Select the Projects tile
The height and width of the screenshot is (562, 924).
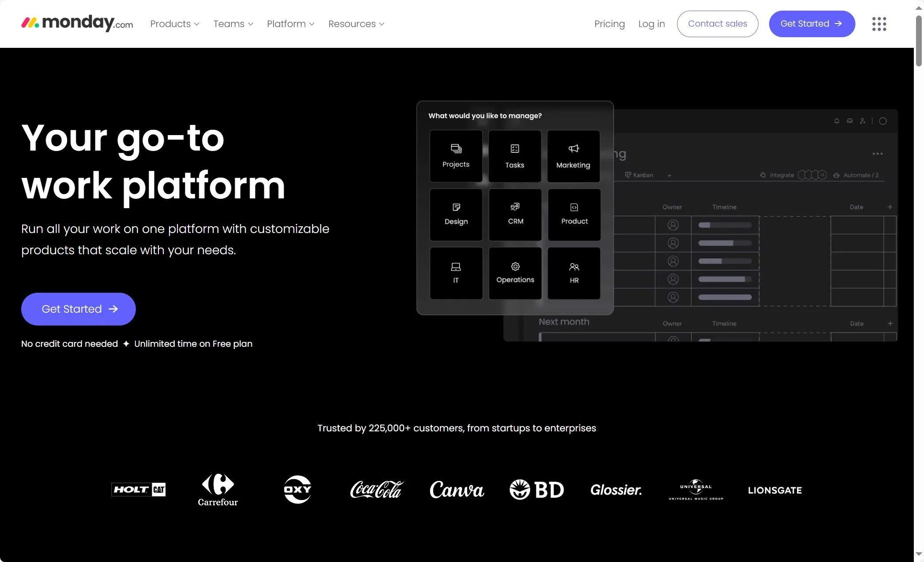click(x=456, y=156)
